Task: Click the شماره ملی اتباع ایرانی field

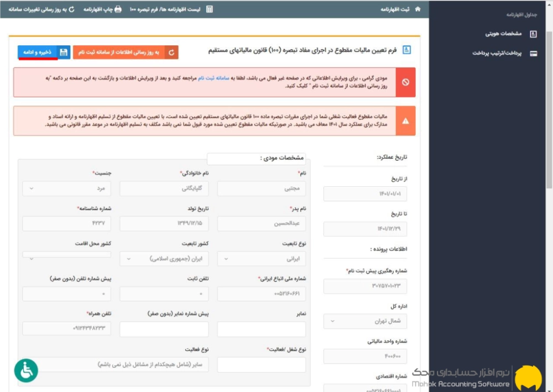Action: pos(262,294)
